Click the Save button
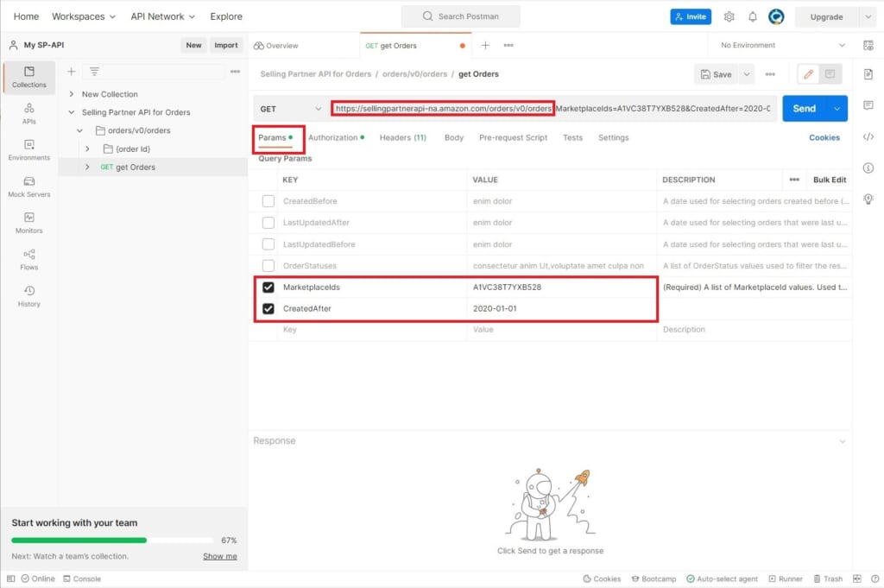The height and width of the screenshot is (588, 884). pos(716,74)
